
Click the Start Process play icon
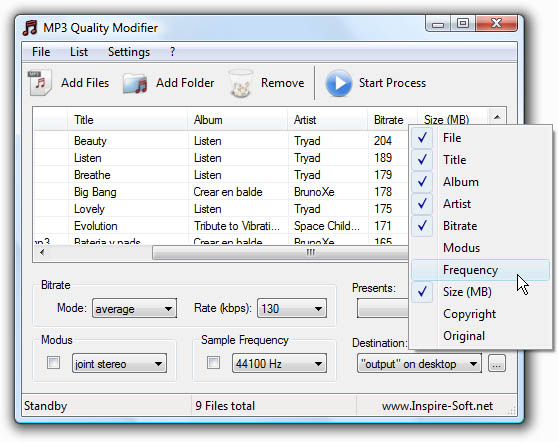[338, 83]
